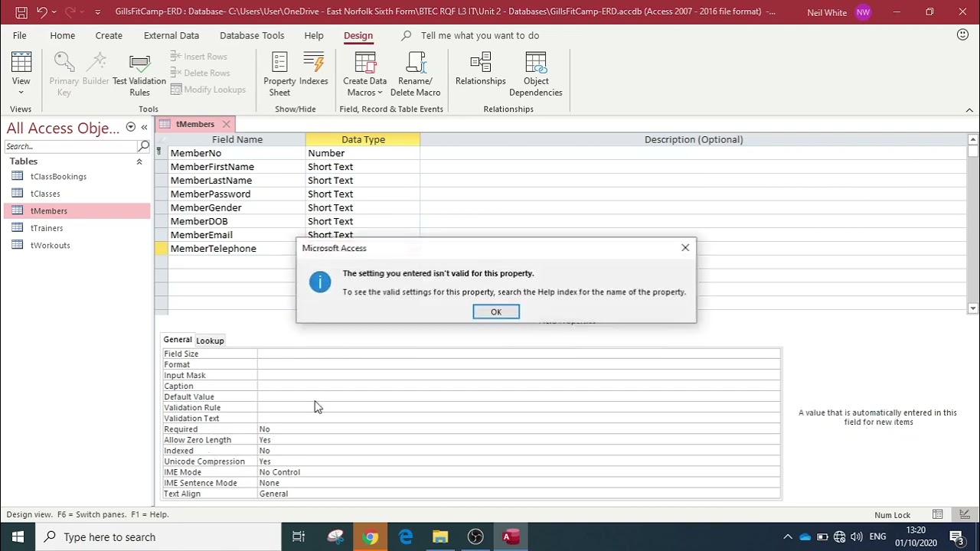Switch to the Lookup properties tab

tap(210, 341)
